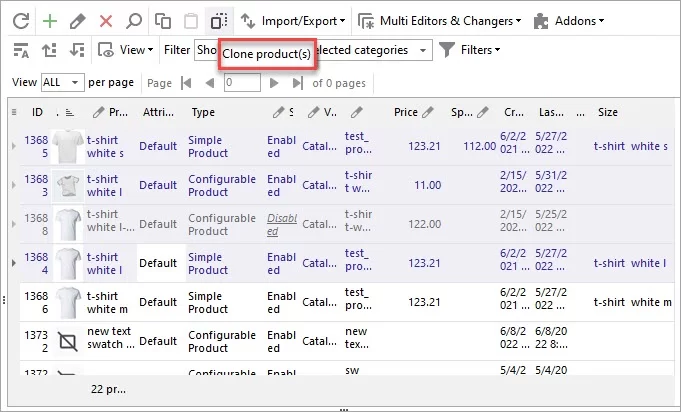Click the name cell 't-shirt white m'
The width and height of the screenshot is (681, 412).
tap(107, 303)
